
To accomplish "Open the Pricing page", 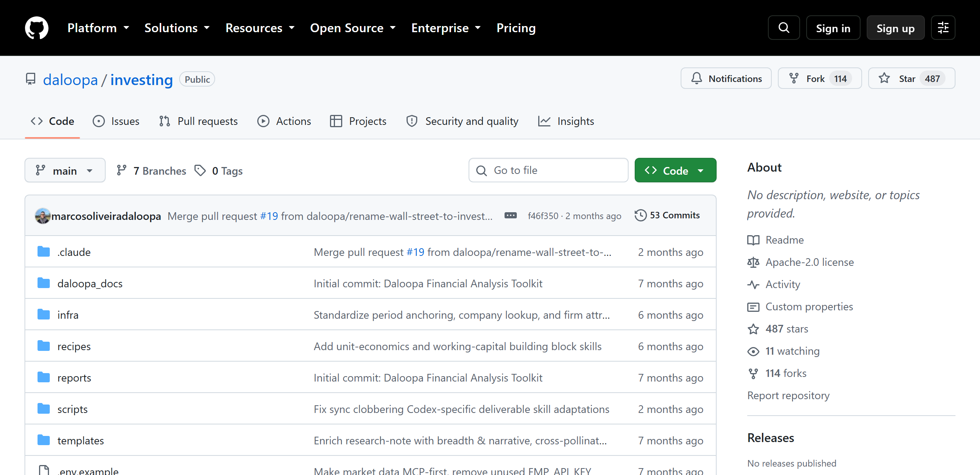I will pos(516,28).
